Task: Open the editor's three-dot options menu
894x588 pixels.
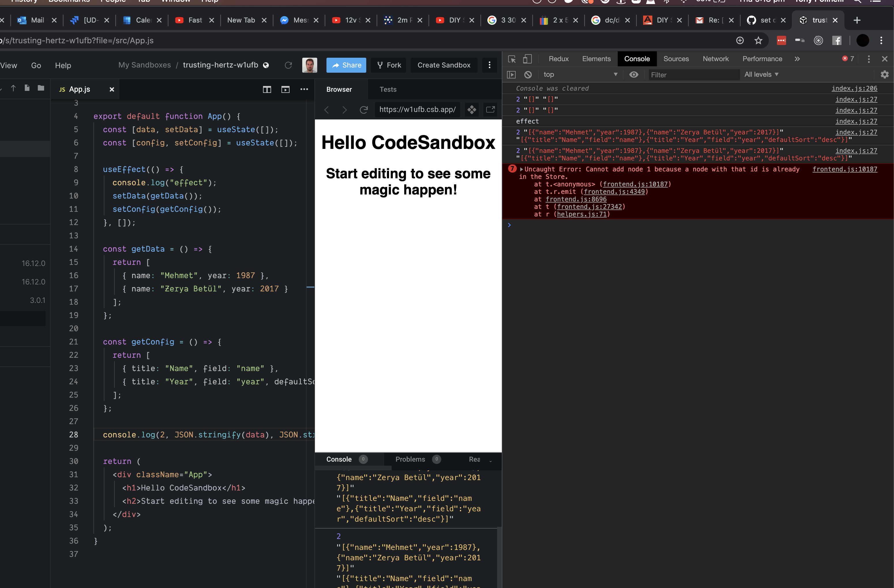Action: click(x=304, y=89)
